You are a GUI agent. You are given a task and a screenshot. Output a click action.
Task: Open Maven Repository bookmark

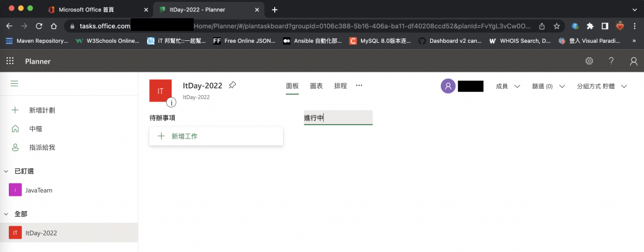click(x=36, y=41)
